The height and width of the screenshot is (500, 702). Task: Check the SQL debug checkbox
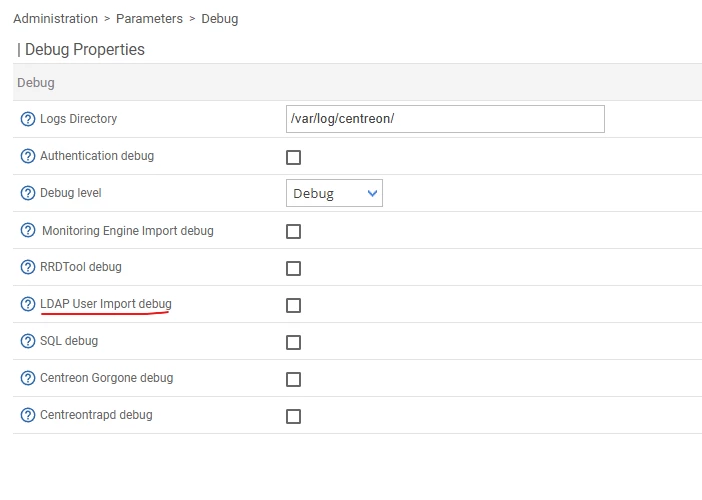point(293,342)
